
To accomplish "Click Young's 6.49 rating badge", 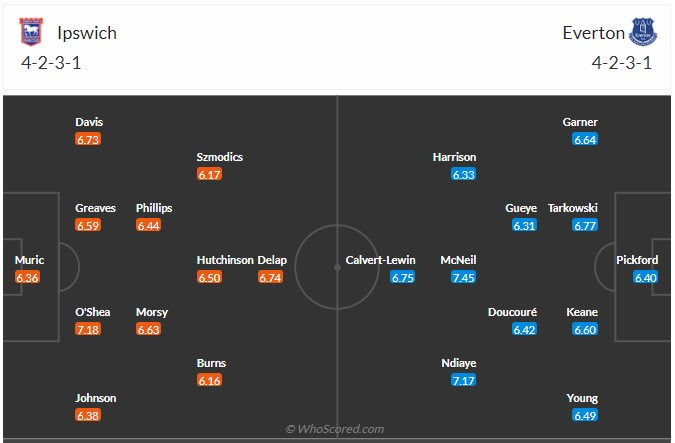I will tap(585, 415).
